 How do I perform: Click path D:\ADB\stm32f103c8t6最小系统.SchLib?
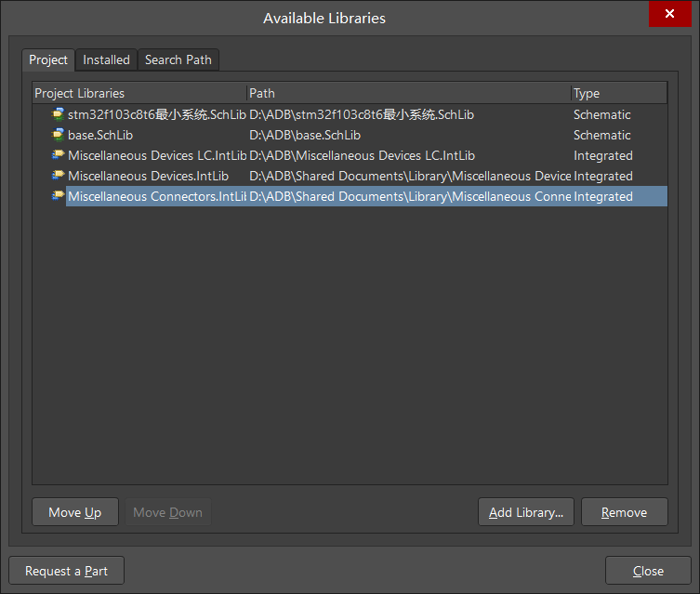click(x=362, y=114)
